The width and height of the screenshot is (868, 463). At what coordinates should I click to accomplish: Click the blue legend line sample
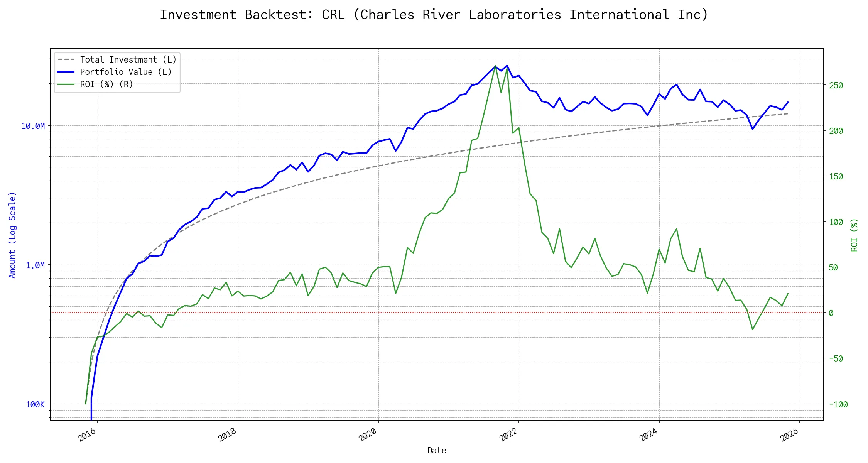click(66, 72)
